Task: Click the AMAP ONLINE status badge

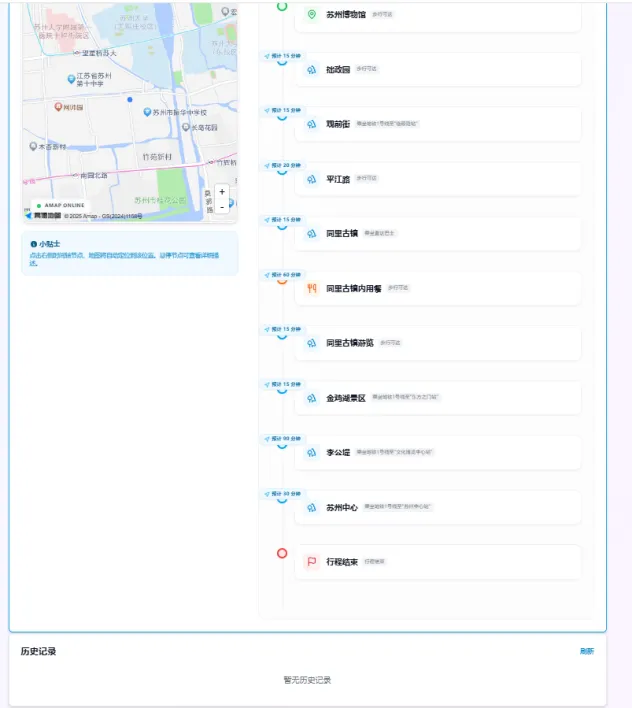Action: (60, 205)
